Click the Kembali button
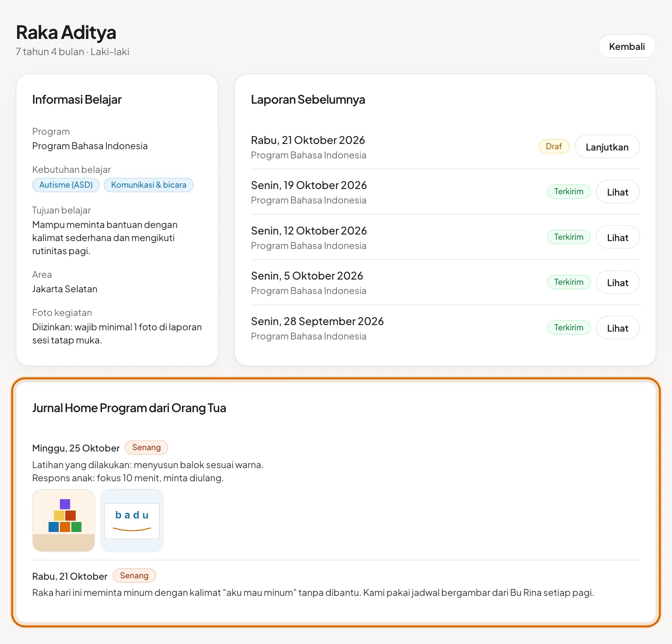 click(x=626, y=46)
